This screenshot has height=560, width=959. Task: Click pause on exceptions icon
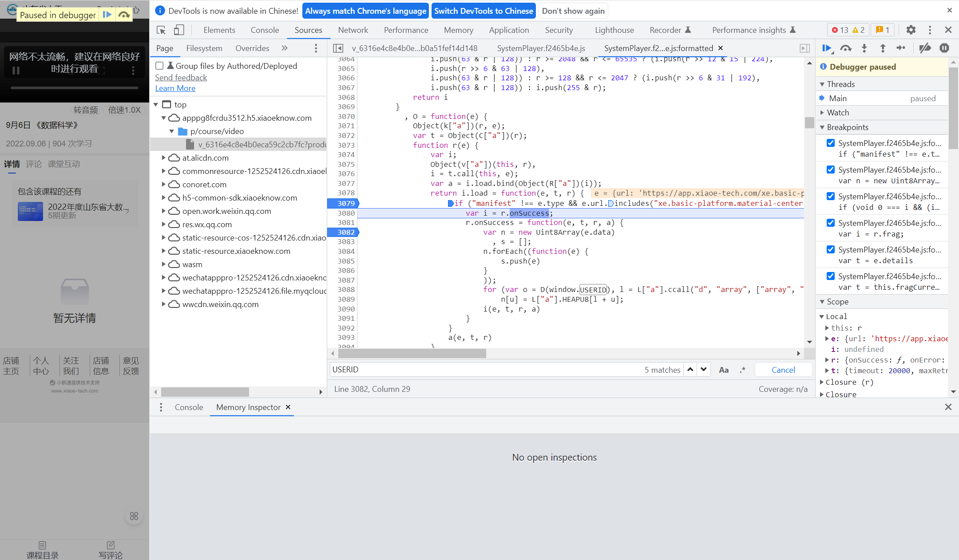(944, 48)
